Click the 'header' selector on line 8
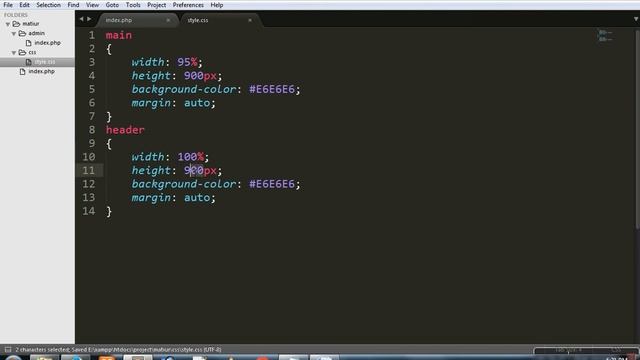Viewport: 640px width, 360px height. [x=125, y=130]
